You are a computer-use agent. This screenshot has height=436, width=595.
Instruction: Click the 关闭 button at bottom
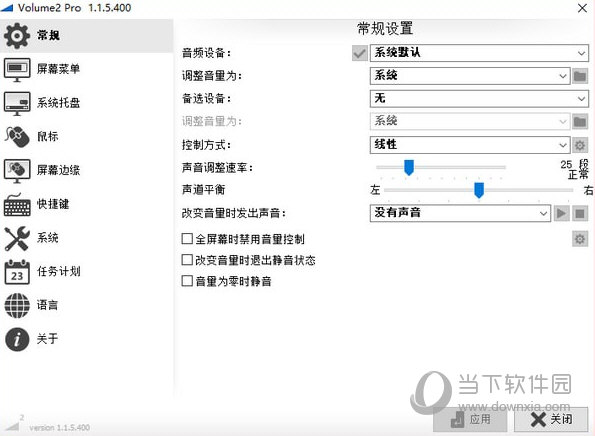click(551, 419)
